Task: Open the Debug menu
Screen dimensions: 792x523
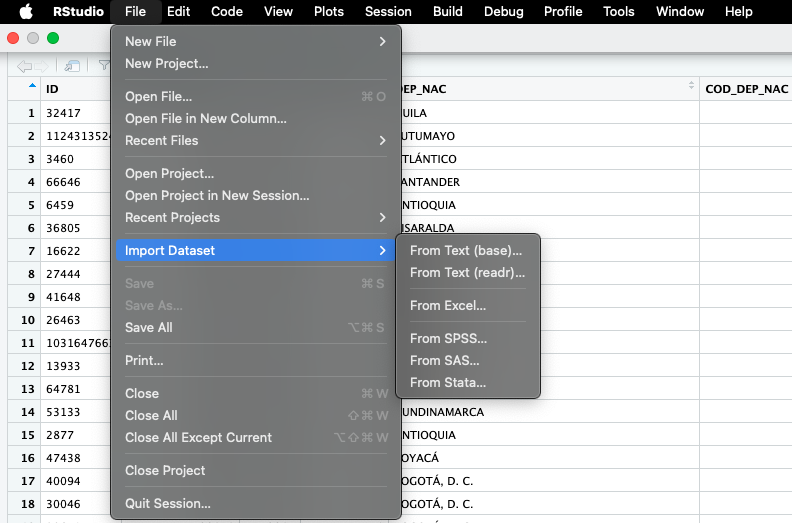Action: (x=504, y=11)
